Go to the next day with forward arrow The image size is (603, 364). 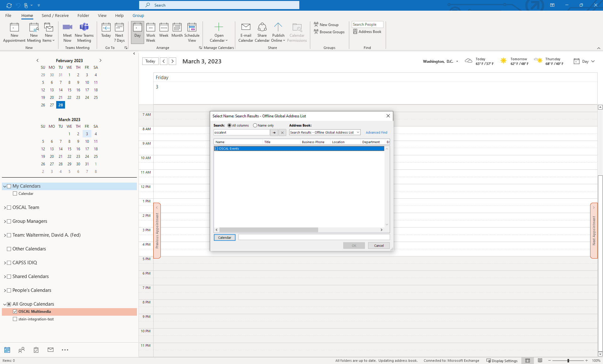[172, 61]
